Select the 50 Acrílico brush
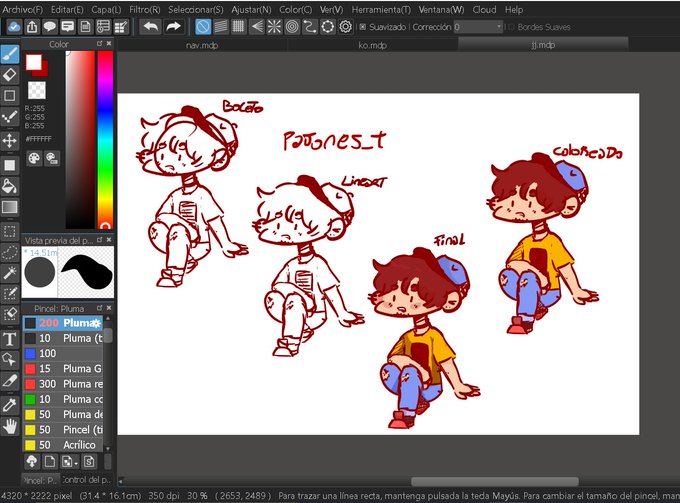Screen dimensions: 680x503 (x=63, y=445)
